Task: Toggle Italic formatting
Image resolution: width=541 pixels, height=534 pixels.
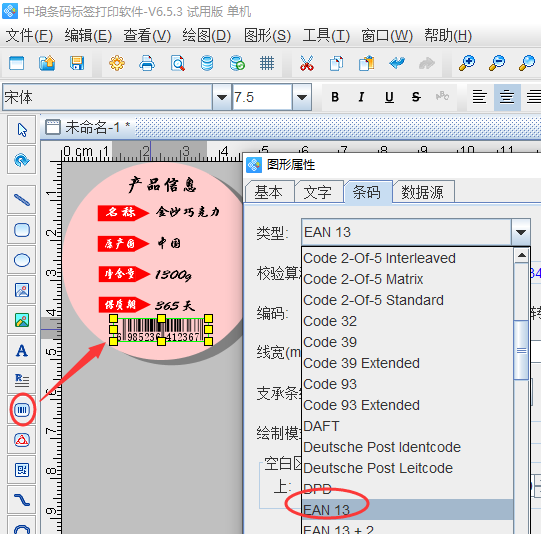Action: 361,97
